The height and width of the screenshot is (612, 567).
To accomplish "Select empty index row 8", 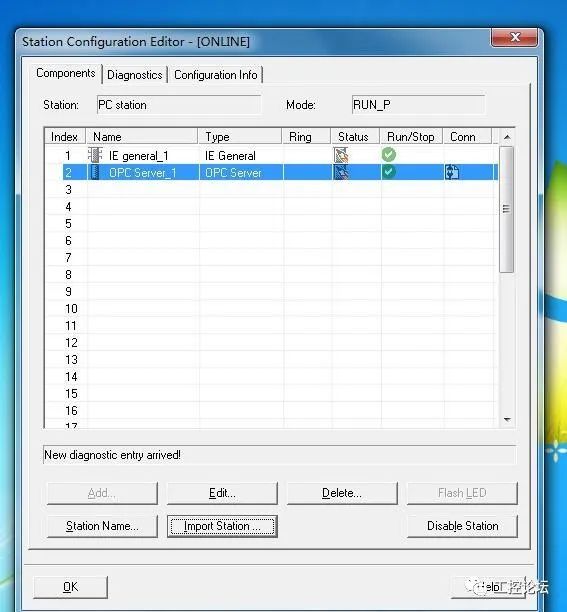I will pos(68,275).
